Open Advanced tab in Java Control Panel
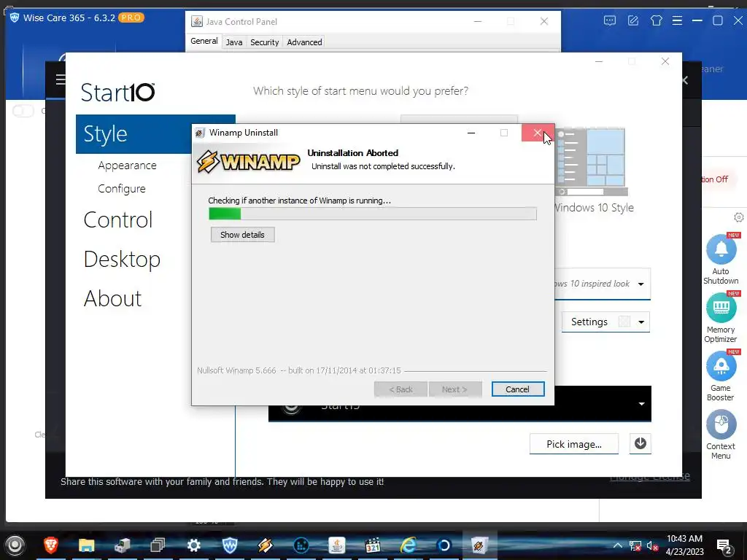Viewport: 747px width, 560px height. click(304, 42)
